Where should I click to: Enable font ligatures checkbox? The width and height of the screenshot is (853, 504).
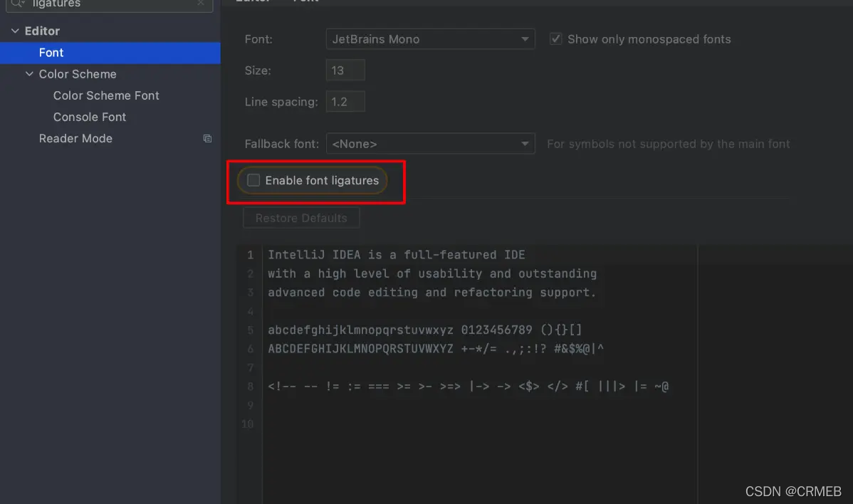(253, 181)
